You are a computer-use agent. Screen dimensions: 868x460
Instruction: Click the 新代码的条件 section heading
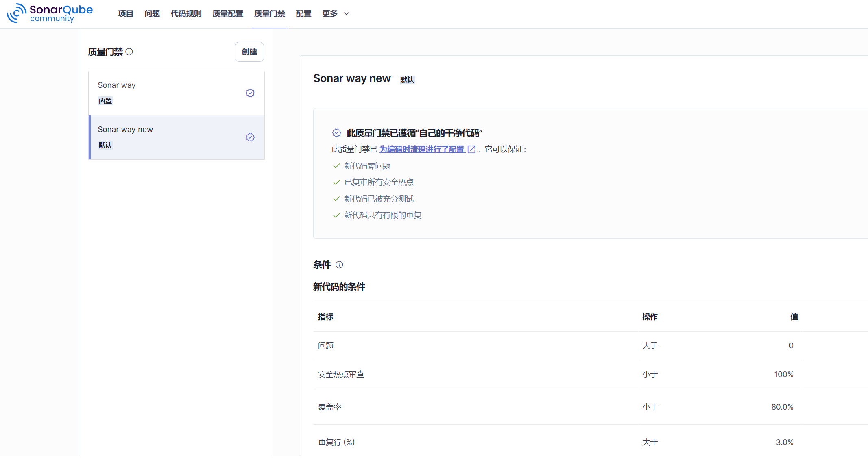[x=339, y=287]
